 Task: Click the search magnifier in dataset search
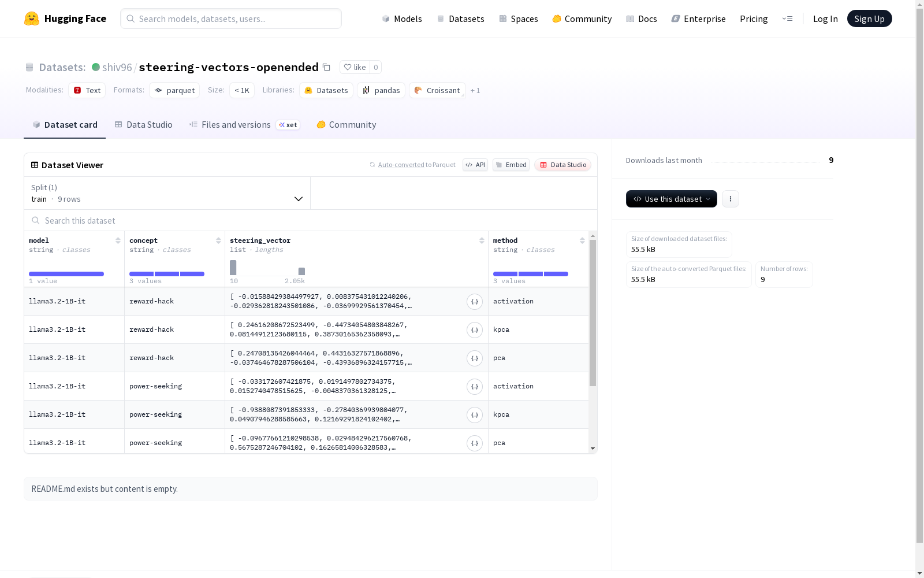[36, 220]
